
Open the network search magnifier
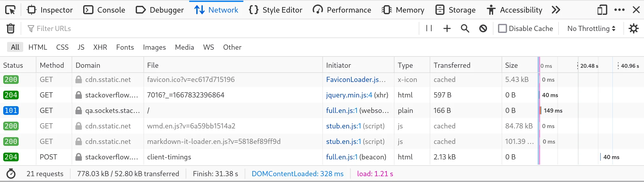pyautogui.click(x=465, y=28)
